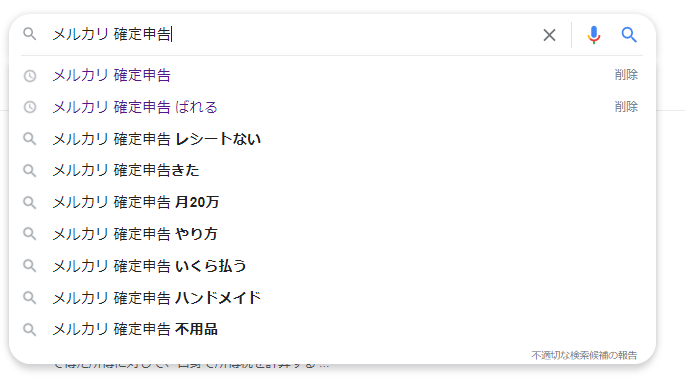The image size is (685, 379).
Task: Pick the suggestion メルカリ 確定申告 ハンドメイド
Action: point(157,298)
